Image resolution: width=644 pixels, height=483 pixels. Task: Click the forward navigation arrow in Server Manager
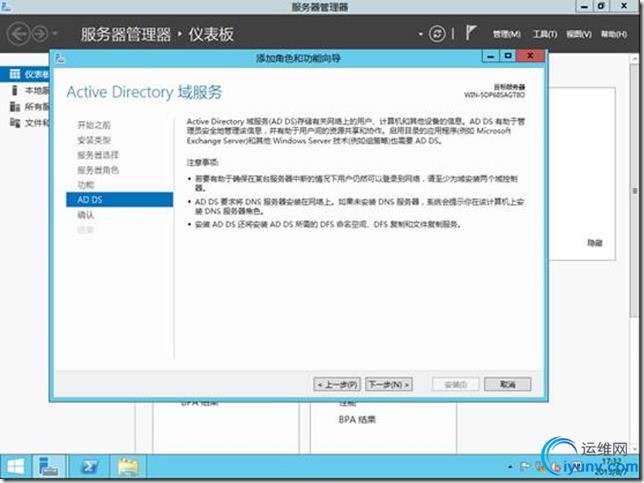(40, 34)
